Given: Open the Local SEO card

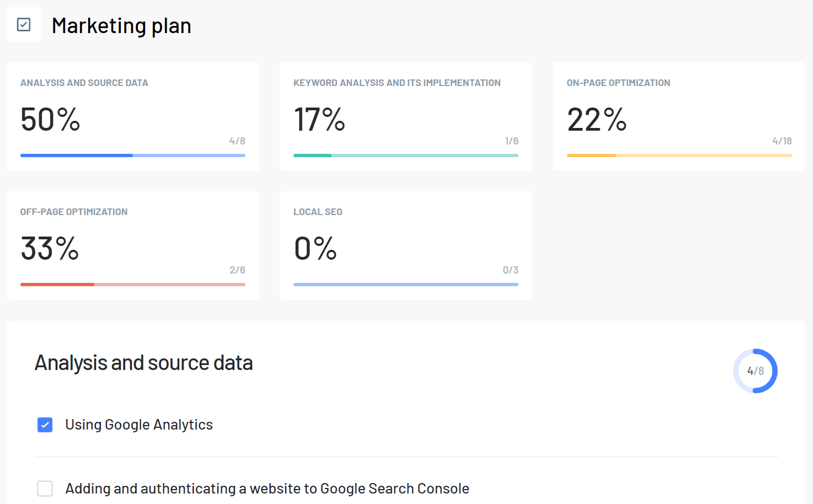Looking at the screenshot, I should click(x=405, y=245).
